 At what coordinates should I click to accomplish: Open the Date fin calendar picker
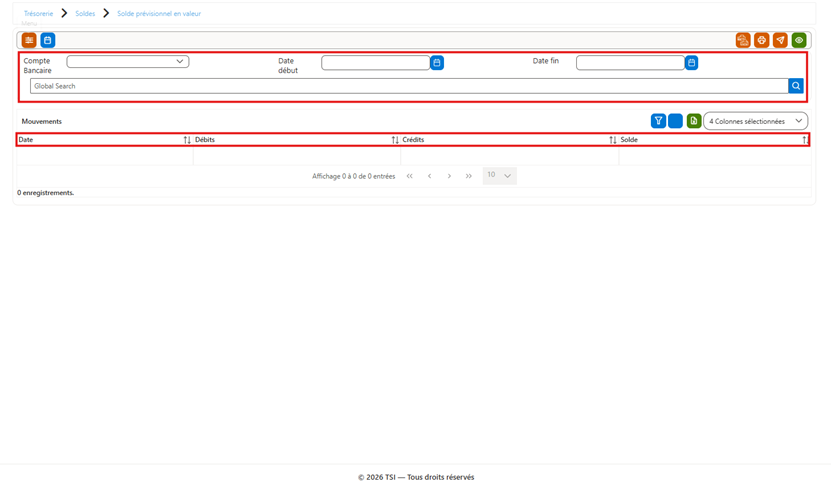pos(692,63)
